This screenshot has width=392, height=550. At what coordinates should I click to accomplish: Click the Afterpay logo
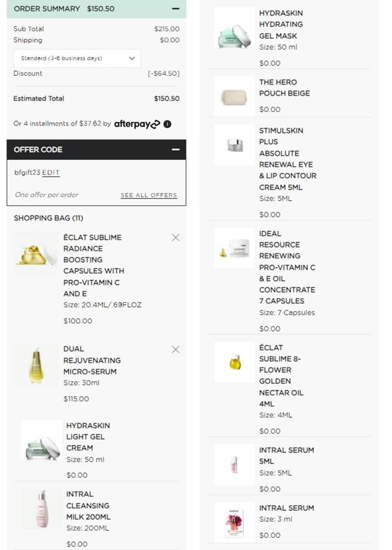[137, 124]
